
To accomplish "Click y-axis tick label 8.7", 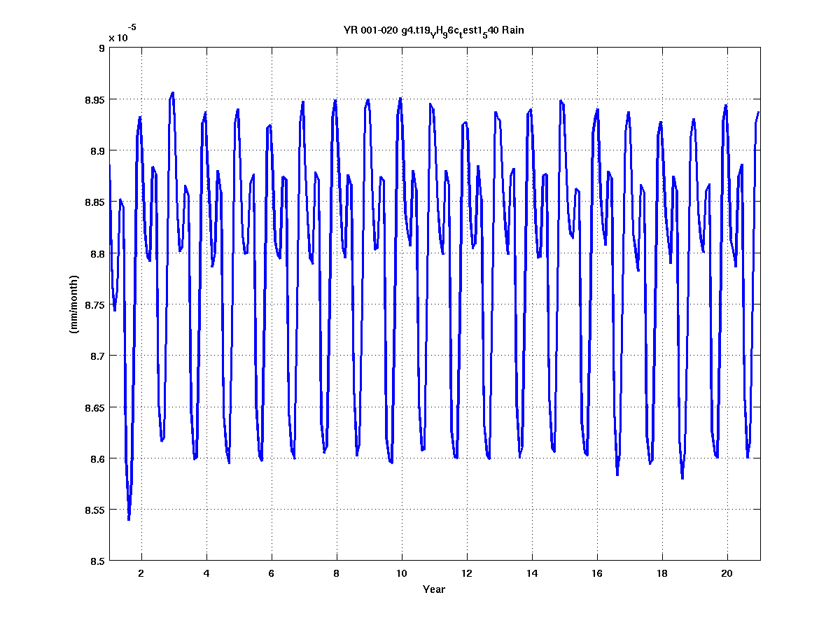I will click(x=97, y=356).
